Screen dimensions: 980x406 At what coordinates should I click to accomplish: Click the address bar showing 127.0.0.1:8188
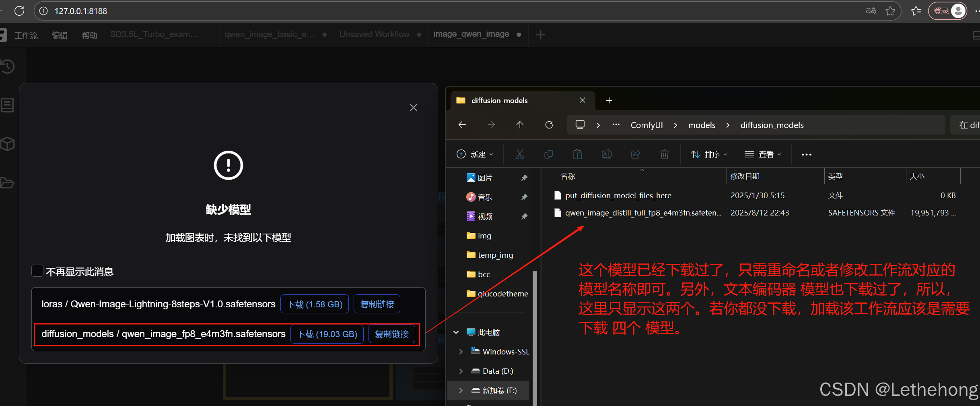click(467, 11)
